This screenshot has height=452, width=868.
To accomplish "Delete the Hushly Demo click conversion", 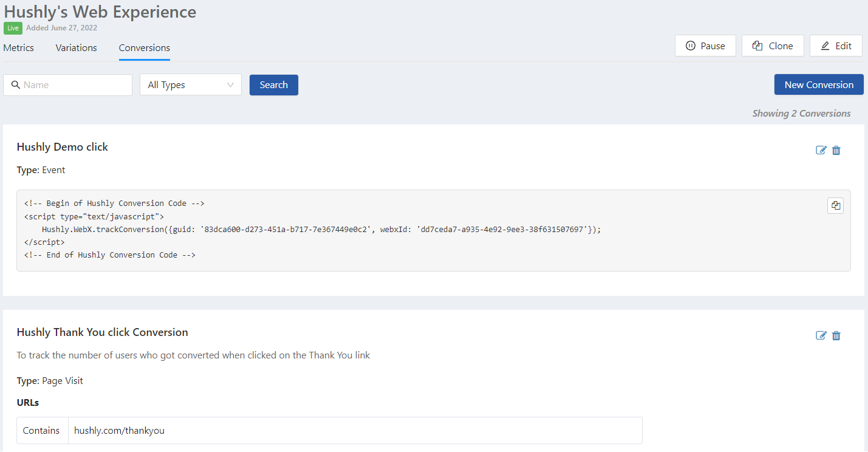I will (x=836, y=150).
